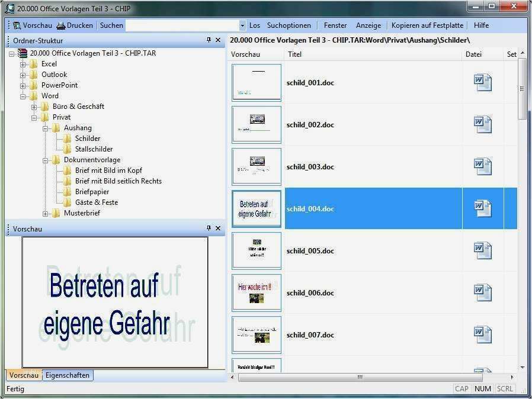Viewport: 532px width, 399px height.
Task: Click the Betreten auf eigene Gefahr thumbnail
Action: point(256,208)
